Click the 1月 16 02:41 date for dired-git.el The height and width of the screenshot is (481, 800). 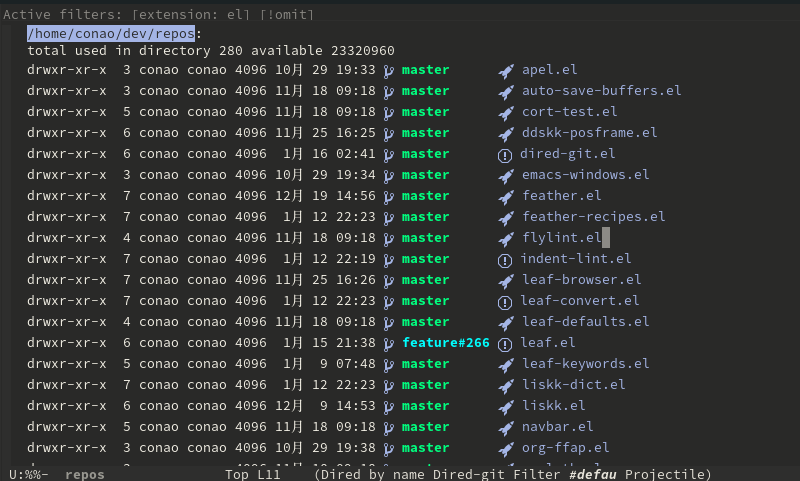point(329,154)
